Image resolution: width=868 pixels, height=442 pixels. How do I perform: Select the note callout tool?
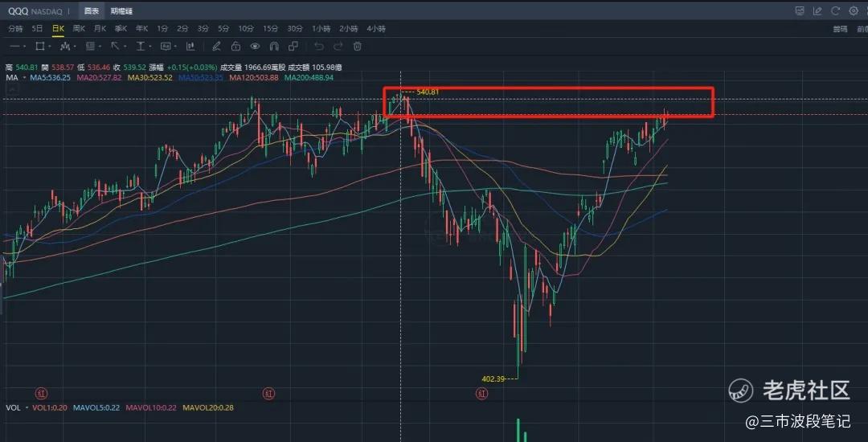165,47
